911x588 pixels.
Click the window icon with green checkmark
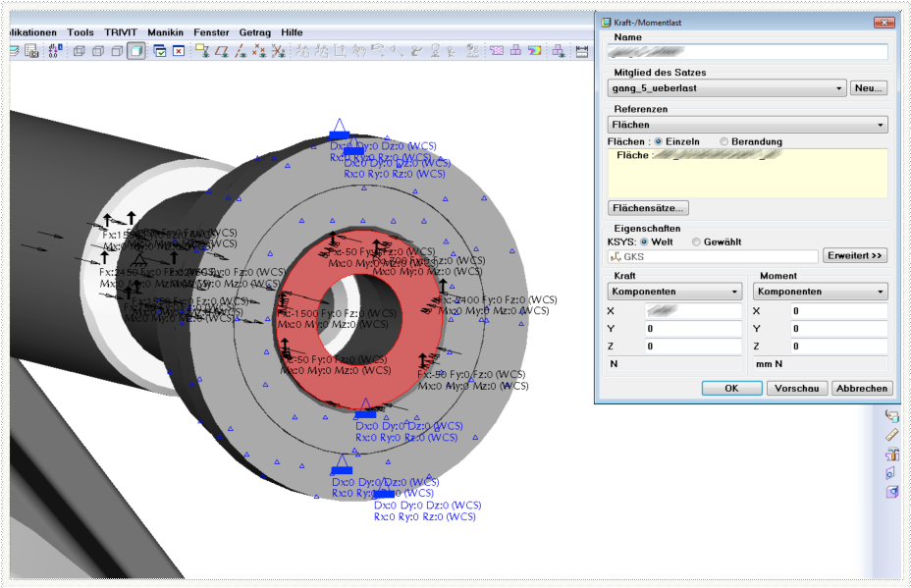pyautogui.click(x=160, y=51)
